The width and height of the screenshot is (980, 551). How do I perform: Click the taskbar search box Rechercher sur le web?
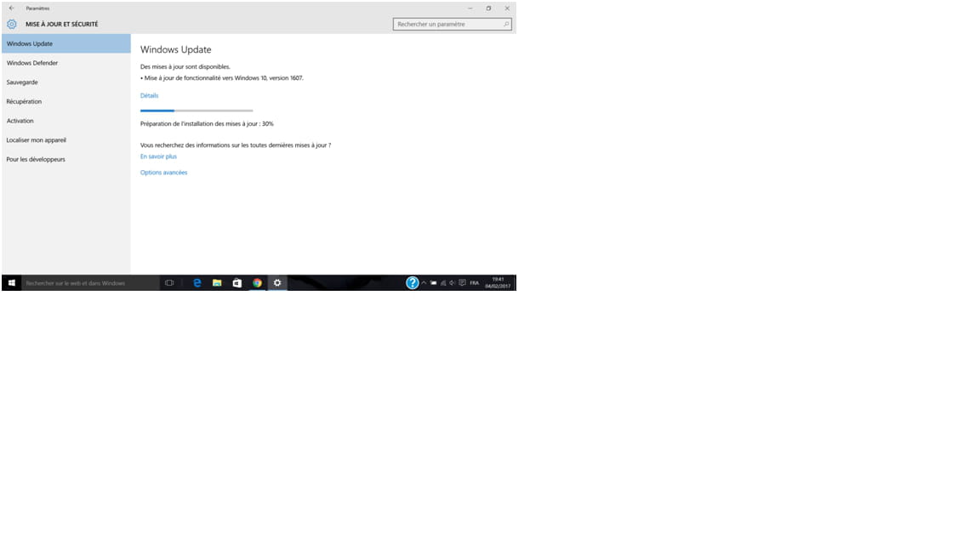pos(91,283)
